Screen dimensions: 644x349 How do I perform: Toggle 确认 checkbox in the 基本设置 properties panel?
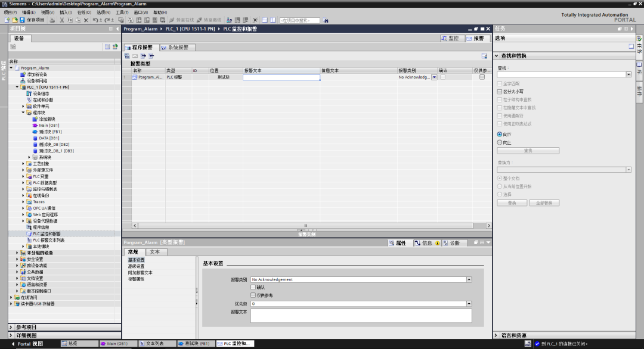(x=253, y=287)
